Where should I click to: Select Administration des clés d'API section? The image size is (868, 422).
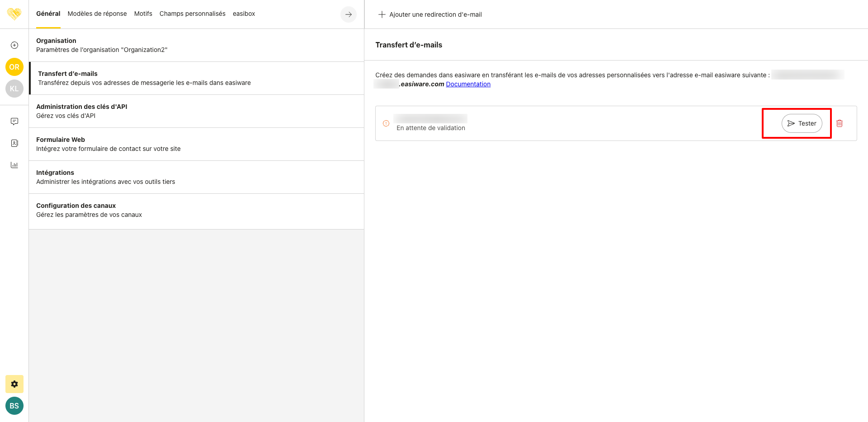pos(196,111)
